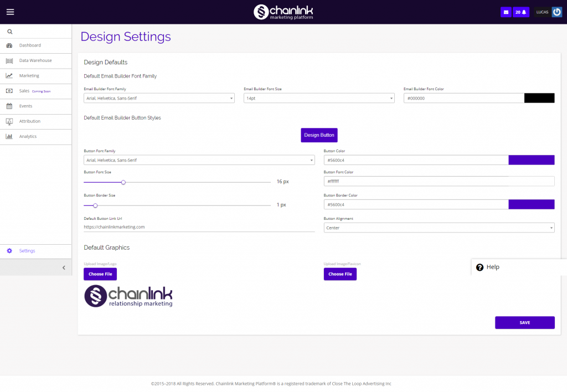Adjust the Button Font Size slider
This screenshot has height=392, width=567.
pos(123,182)
